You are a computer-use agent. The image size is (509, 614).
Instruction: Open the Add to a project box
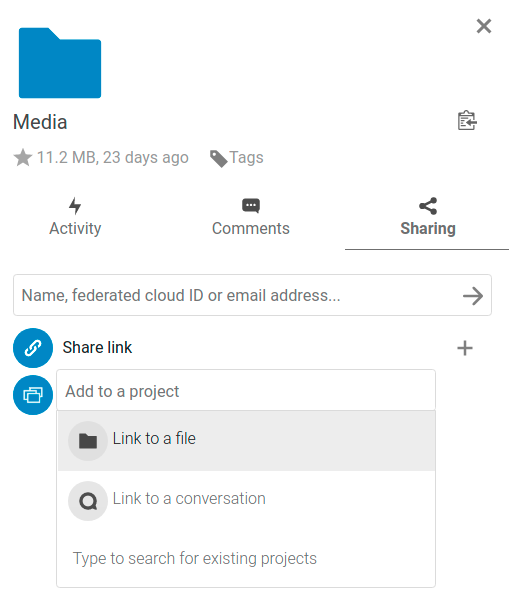246,390
